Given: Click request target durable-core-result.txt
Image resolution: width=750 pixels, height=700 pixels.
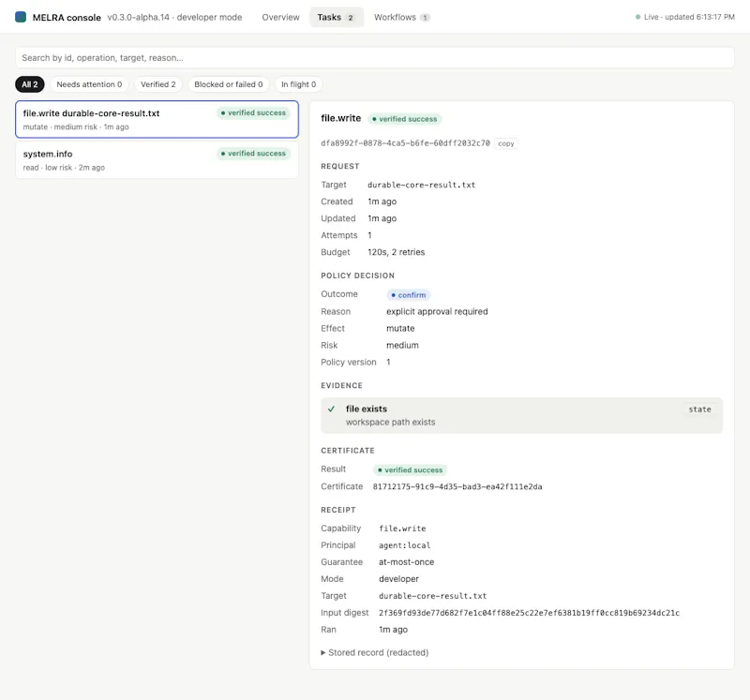Looking at the screenshot, I should click(x=421, y=185).
